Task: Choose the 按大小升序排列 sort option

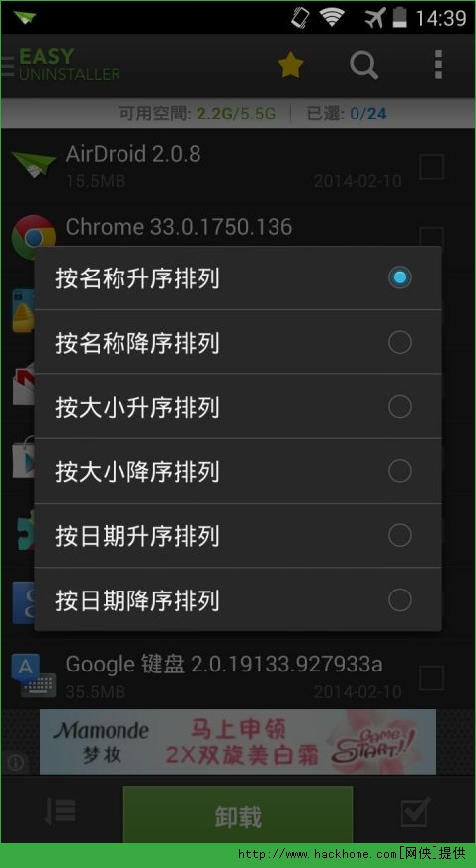Action: pyautogui.click(x=238, y=407)
